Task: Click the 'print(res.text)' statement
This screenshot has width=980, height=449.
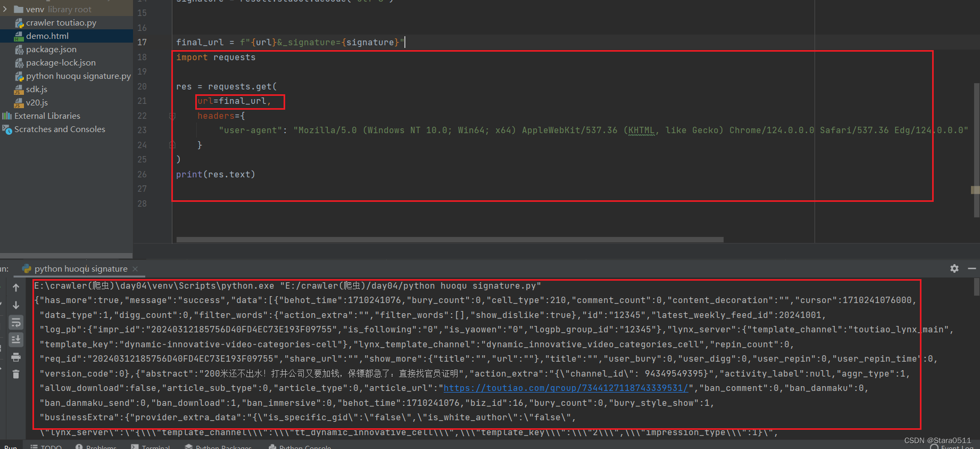Action: click(x=216, y=174)
